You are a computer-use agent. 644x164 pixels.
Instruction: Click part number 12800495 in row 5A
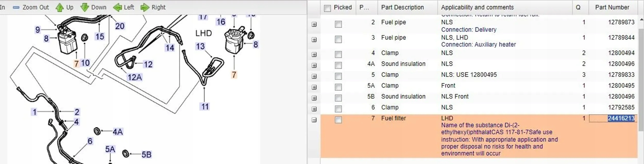(x=621, y=85)
